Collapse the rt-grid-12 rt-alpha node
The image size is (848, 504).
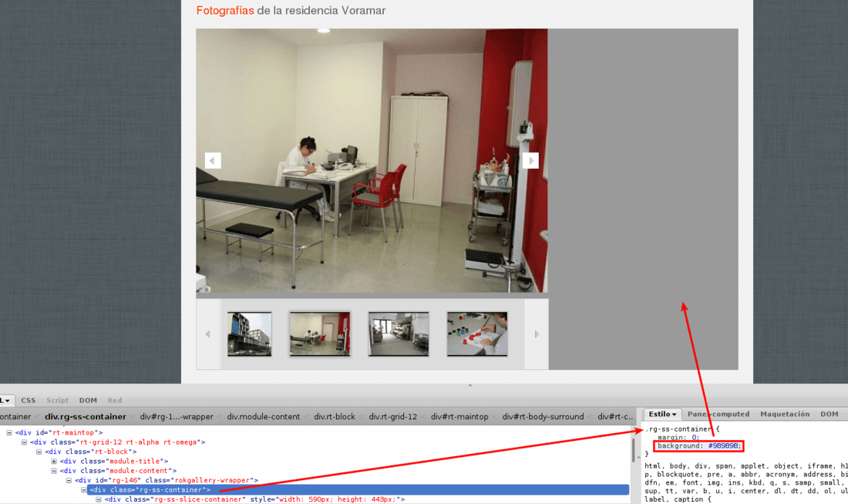point(25,442)
